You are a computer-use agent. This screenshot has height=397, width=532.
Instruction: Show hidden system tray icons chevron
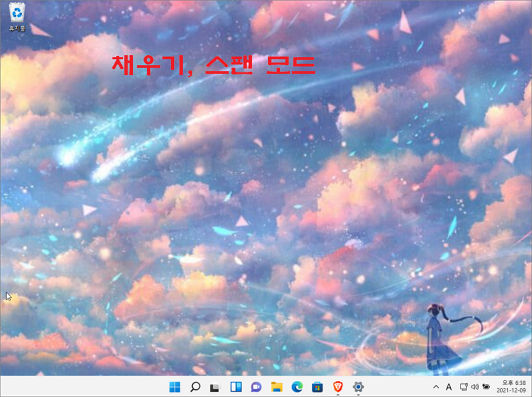[x=436, y=387]
